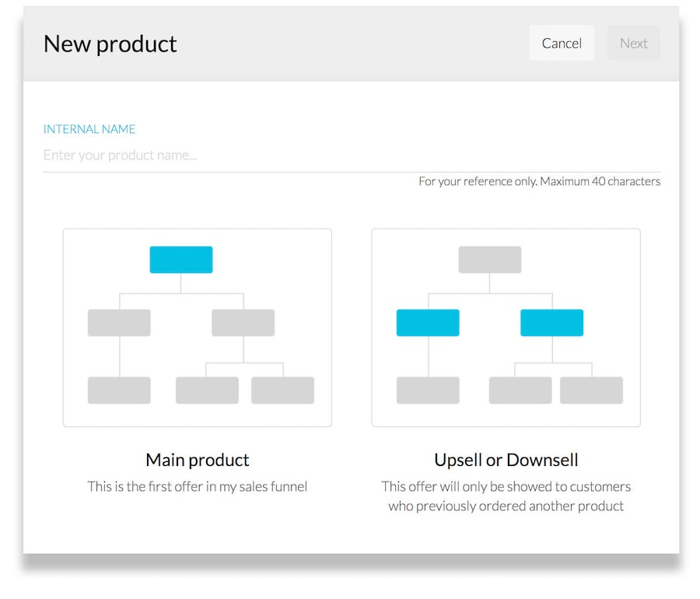Click the 'Maximum 40 characters' helper text
This screenshot has height=599, width=700.
coord(600,181)
